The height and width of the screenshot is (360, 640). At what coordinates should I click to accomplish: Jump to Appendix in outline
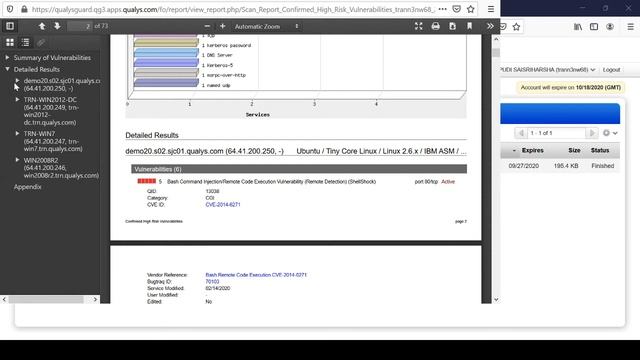(x=27, y=187)
